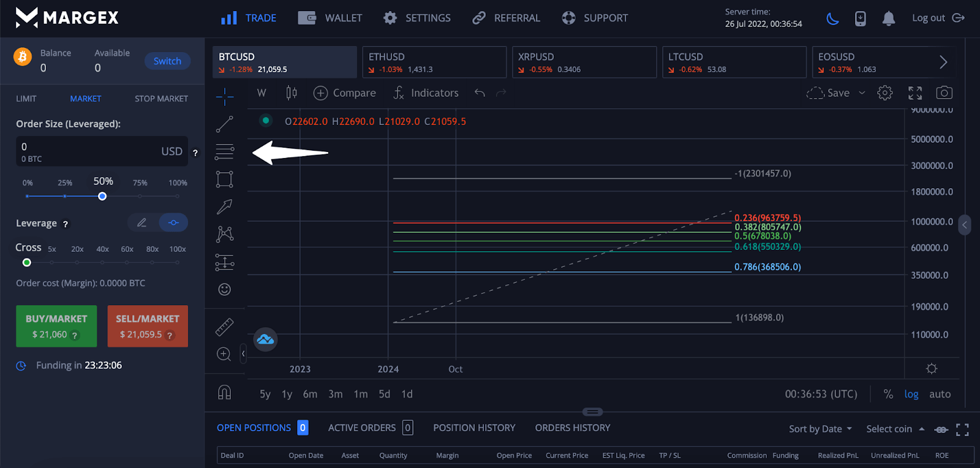Open the ruler measure tool
Image resolution: width=980 pixels, height=468 pixels.
(x=224, y=327)
